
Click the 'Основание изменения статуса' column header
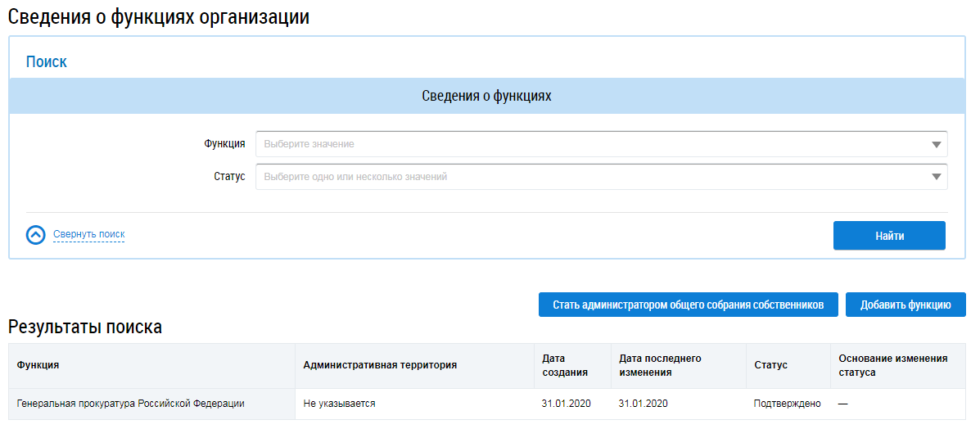click(892, 365)
